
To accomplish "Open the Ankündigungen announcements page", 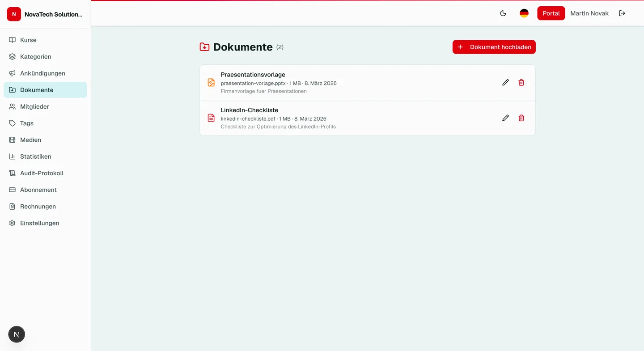I will pos(42,73).
